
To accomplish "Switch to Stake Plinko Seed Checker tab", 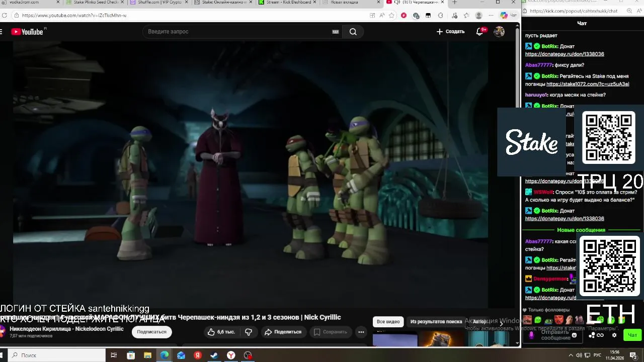I will click(94, 3).
